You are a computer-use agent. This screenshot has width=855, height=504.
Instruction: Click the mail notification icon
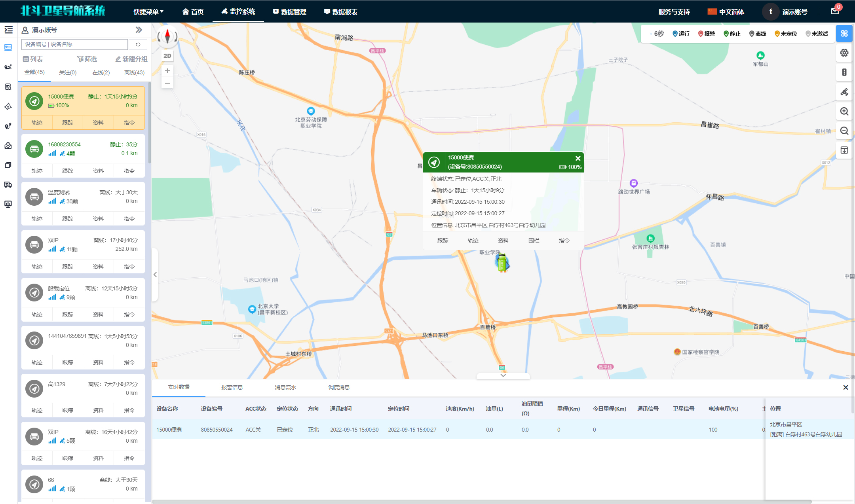[835, 11]
